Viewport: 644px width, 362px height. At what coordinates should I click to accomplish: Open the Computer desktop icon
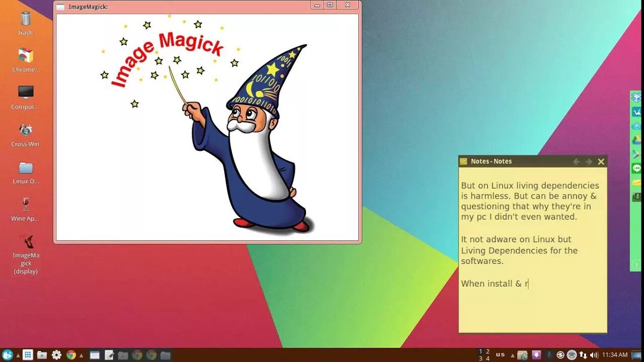25,97
